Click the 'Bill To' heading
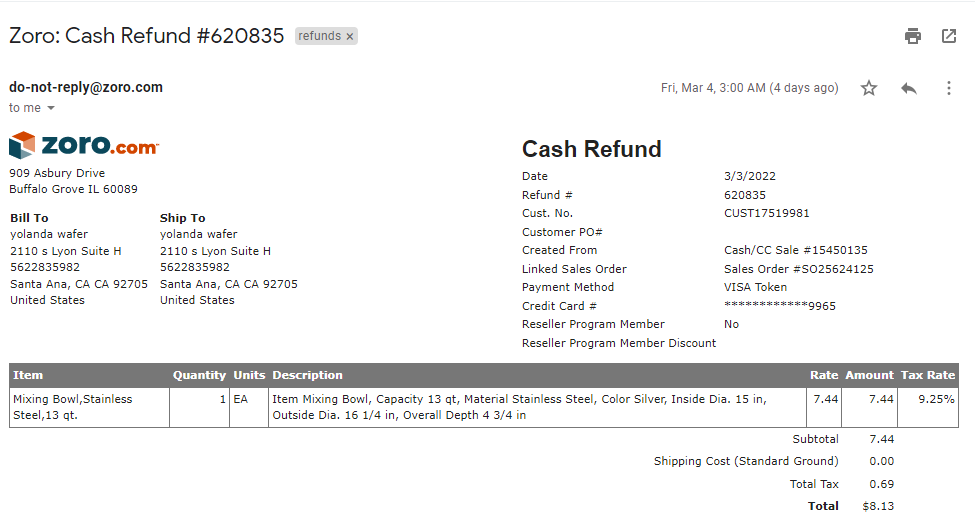This screenshot has height=513, width=976. point(29,218)
